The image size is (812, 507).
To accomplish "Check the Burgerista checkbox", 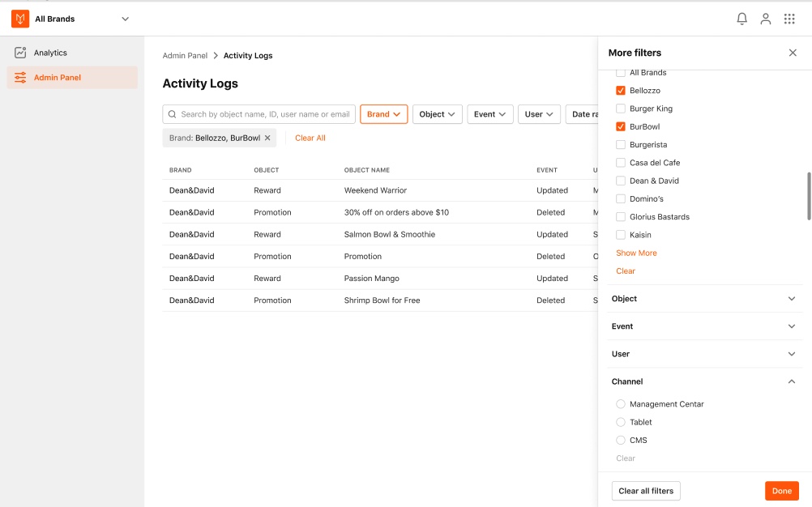I will [x=621, y=145].
